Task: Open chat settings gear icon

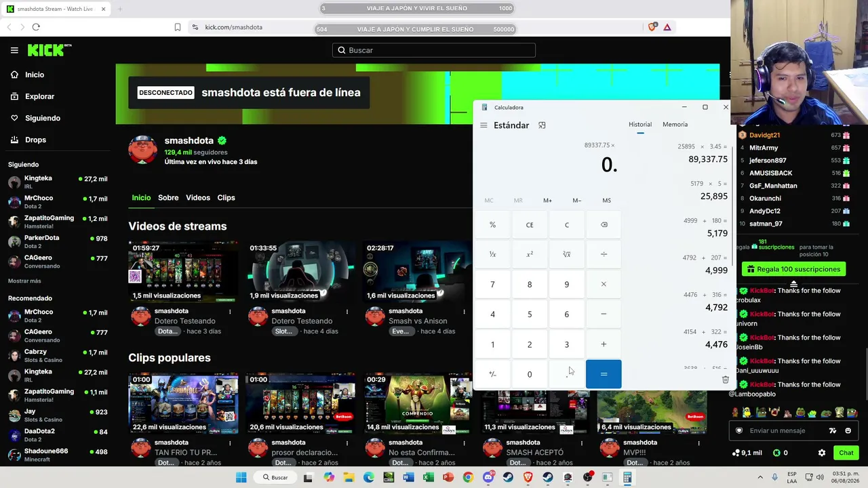Action: (822, 453)
